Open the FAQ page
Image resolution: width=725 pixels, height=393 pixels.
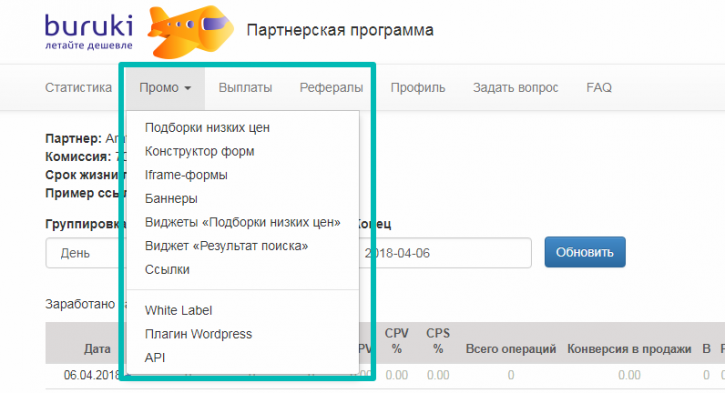[599, 87]
